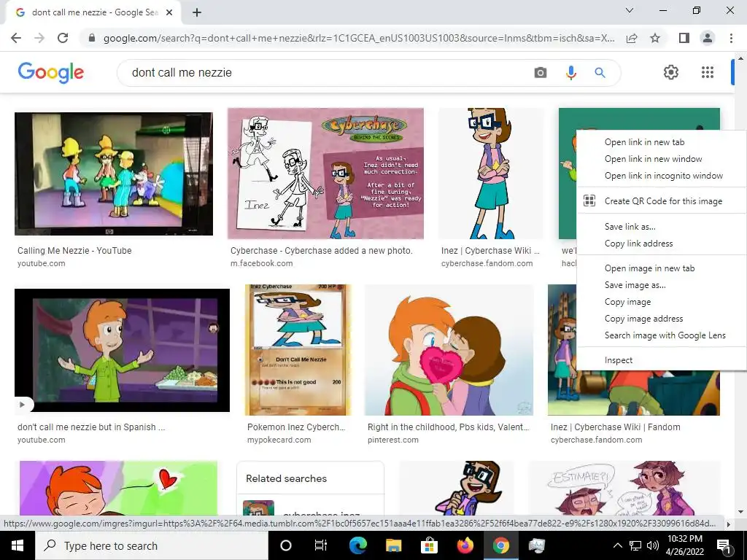Click Windows 'Type here to search' box

[x=152, y=545]
